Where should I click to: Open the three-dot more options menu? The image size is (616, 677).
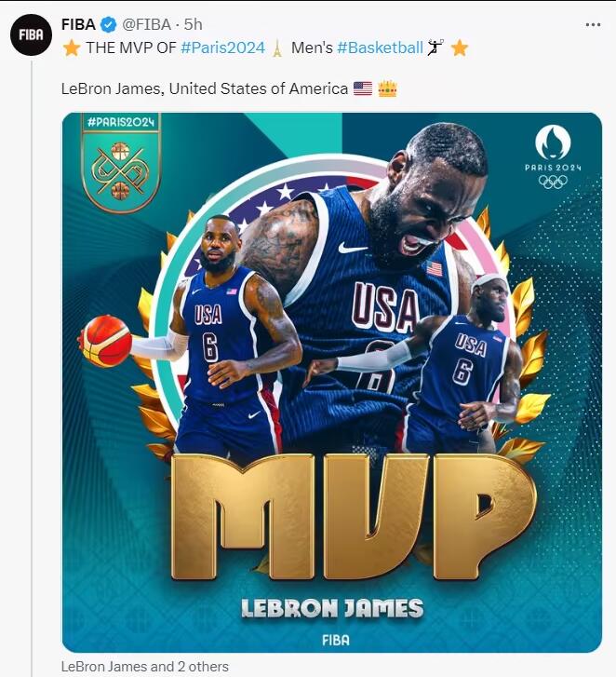(593, 25)
